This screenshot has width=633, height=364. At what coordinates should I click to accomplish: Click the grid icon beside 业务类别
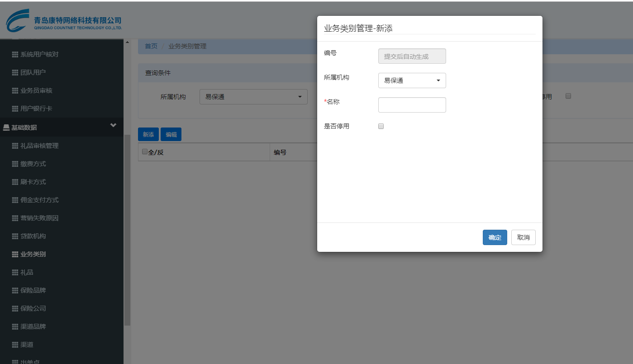pyautogui.click(x=15, y=254)
